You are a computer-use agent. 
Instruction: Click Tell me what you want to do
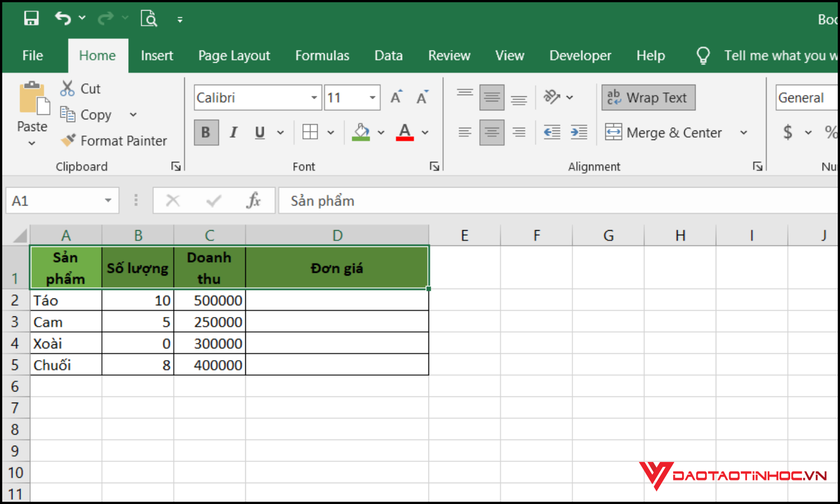[x=778, y=55]
